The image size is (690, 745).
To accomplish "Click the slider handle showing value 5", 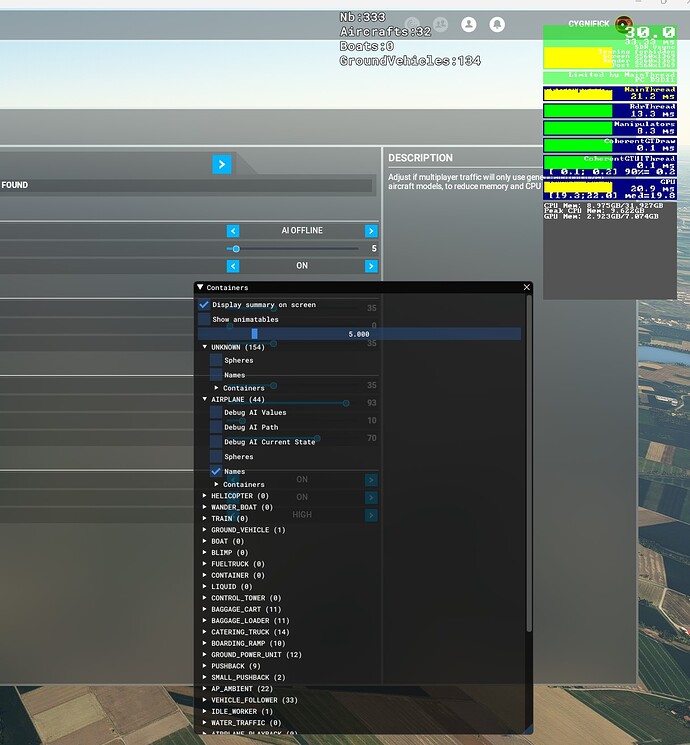I will pos(236,248).
